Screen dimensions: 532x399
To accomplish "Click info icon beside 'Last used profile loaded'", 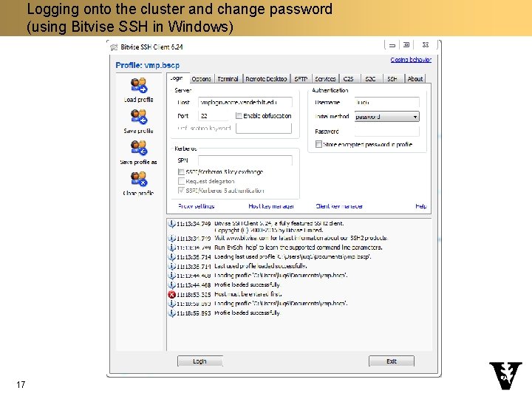I will coord(171,266).
